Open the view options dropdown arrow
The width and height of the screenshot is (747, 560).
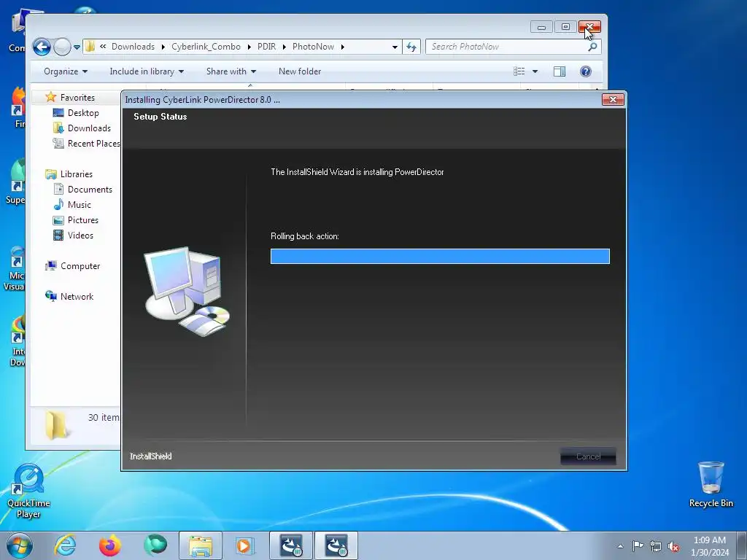pyautogui.click(x=535, y=71)
